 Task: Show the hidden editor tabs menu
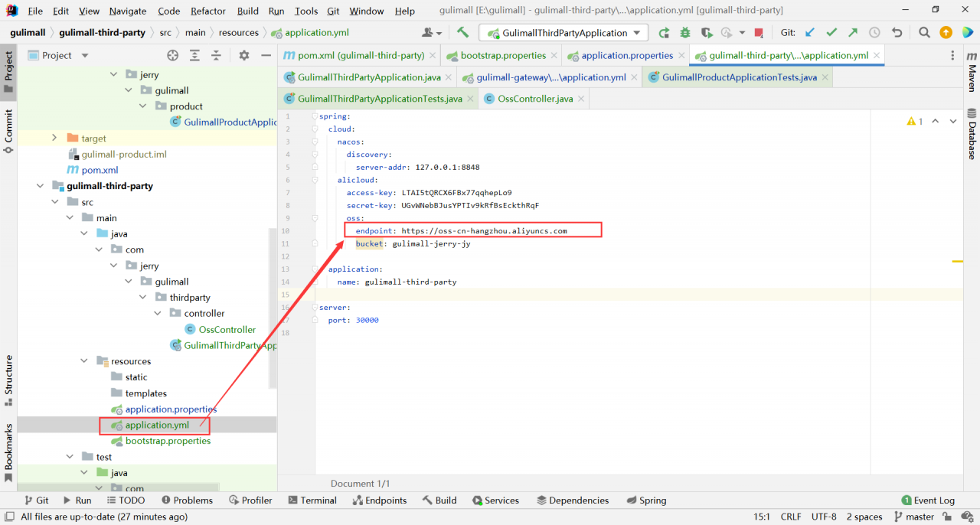953,55
